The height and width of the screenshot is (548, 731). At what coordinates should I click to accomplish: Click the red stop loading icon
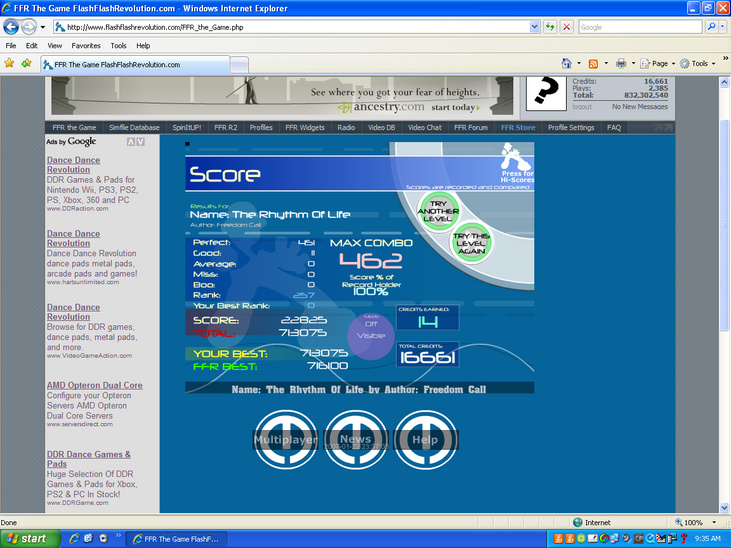tap(566, 27)
